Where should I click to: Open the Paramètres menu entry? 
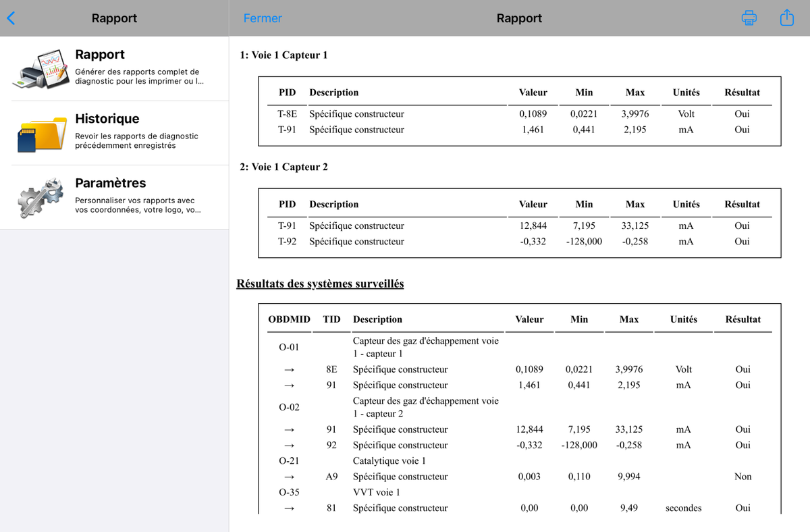tap(115, 197)
